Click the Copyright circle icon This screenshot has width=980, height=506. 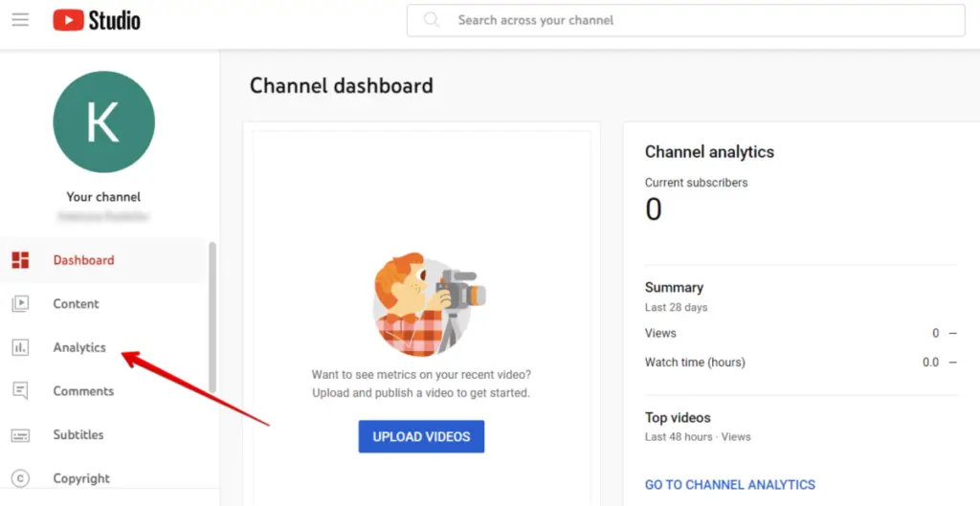(x=20, y=478)
